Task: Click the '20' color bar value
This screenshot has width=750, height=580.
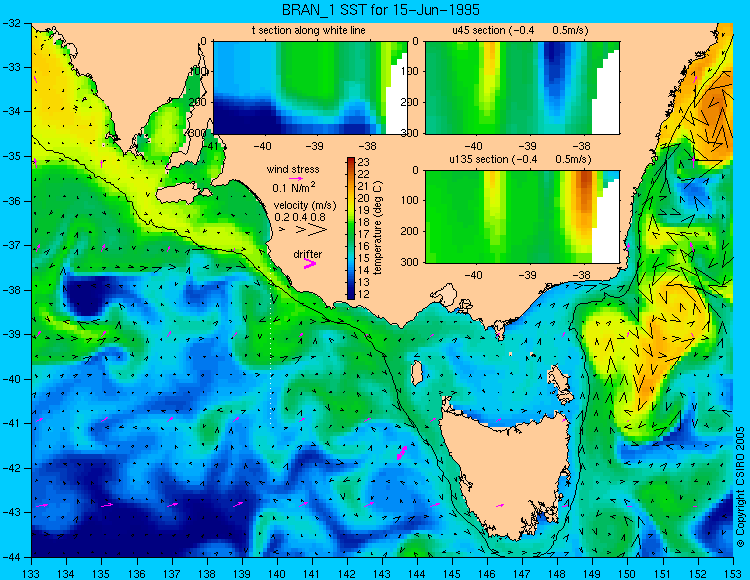Action: point(364,198)
